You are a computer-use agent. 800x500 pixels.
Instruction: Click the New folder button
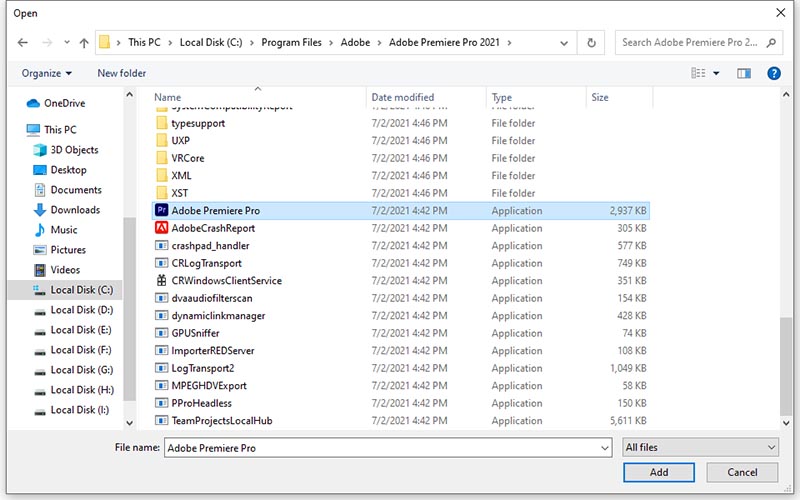tap(121, 73)
